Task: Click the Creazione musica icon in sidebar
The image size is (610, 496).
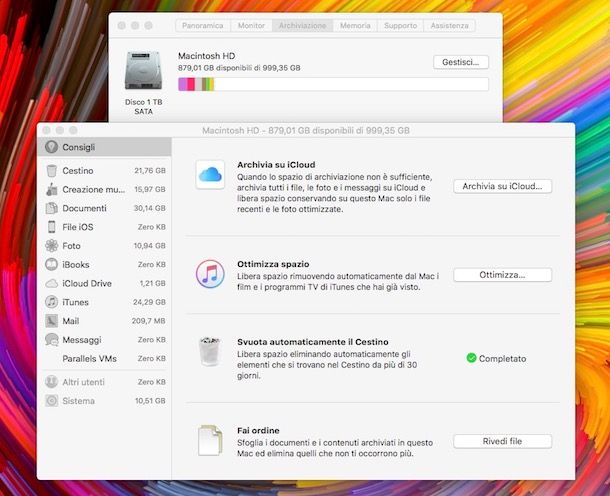Action: click(51, 189)
